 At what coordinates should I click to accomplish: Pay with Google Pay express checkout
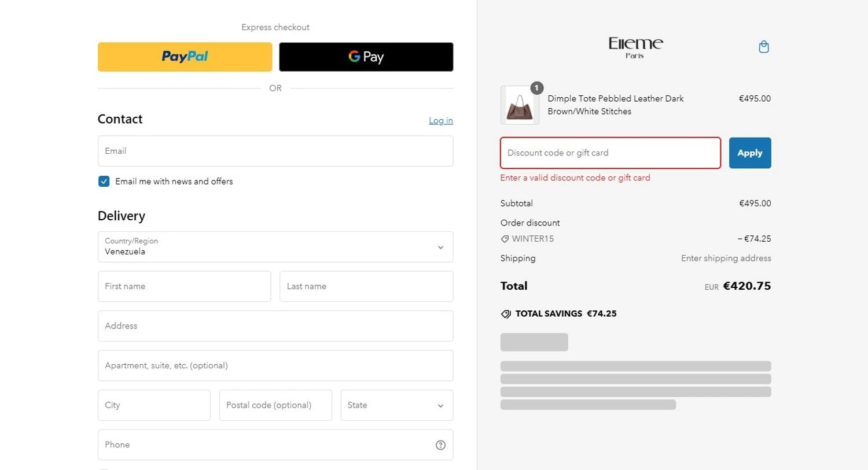coord(366,57)
